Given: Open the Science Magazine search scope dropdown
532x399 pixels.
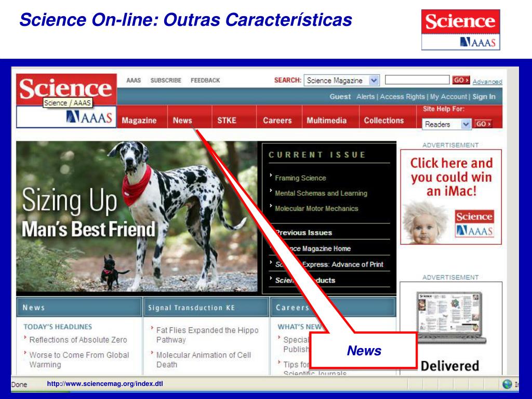Looking at the screenshot, I should pyautogui.click(x=342, y=81).
